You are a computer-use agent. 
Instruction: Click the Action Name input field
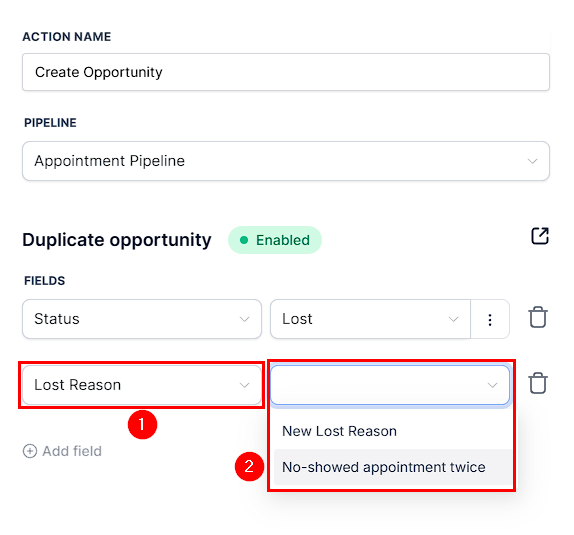286,72
